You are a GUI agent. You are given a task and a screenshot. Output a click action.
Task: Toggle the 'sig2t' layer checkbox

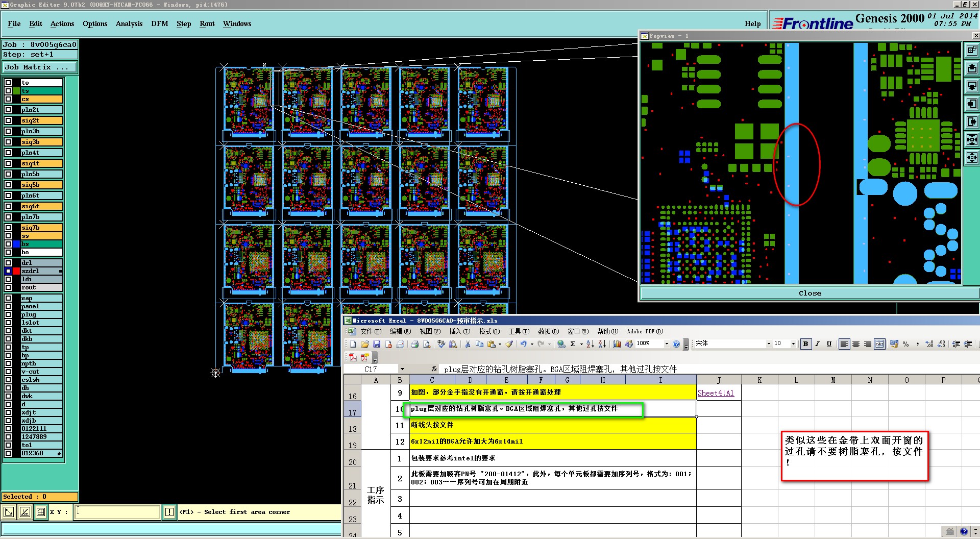[8, 120]
